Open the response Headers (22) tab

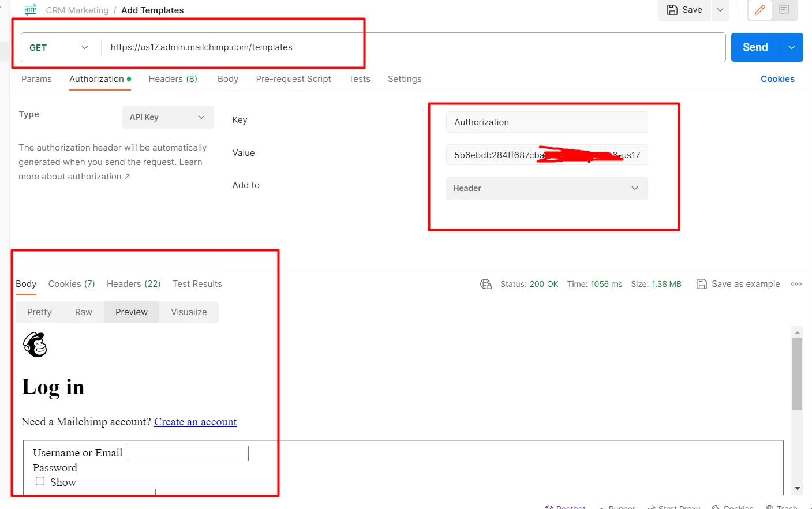[x=133, y=284]
